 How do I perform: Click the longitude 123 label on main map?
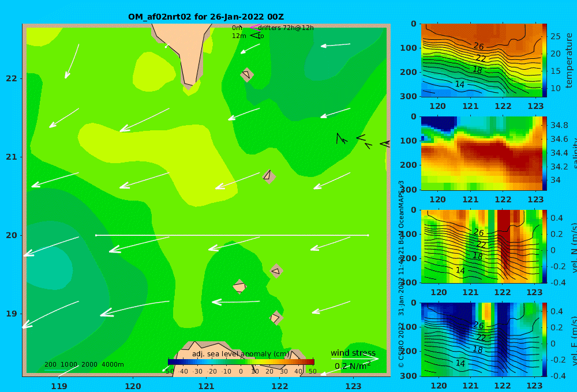(353, 386)
